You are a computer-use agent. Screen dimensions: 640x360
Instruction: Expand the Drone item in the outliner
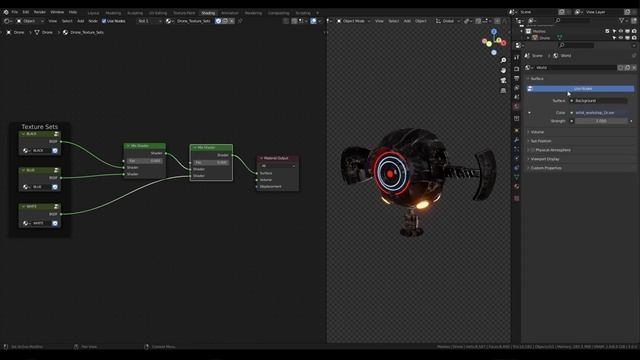[x=528, y=38]
